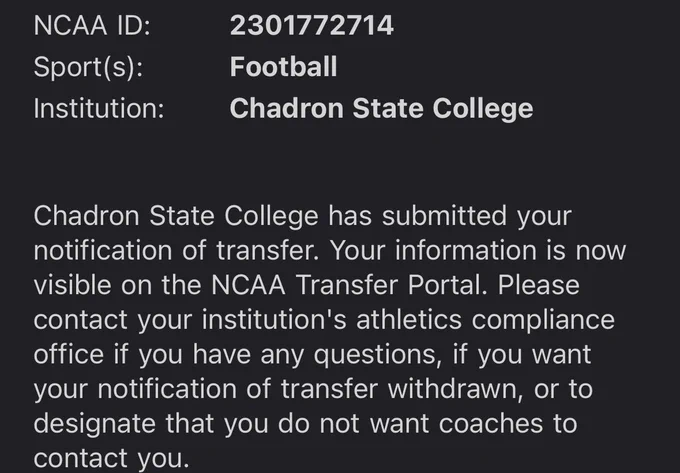
Task: Click the final 'contact you.' text
Action: coord(111,459)
